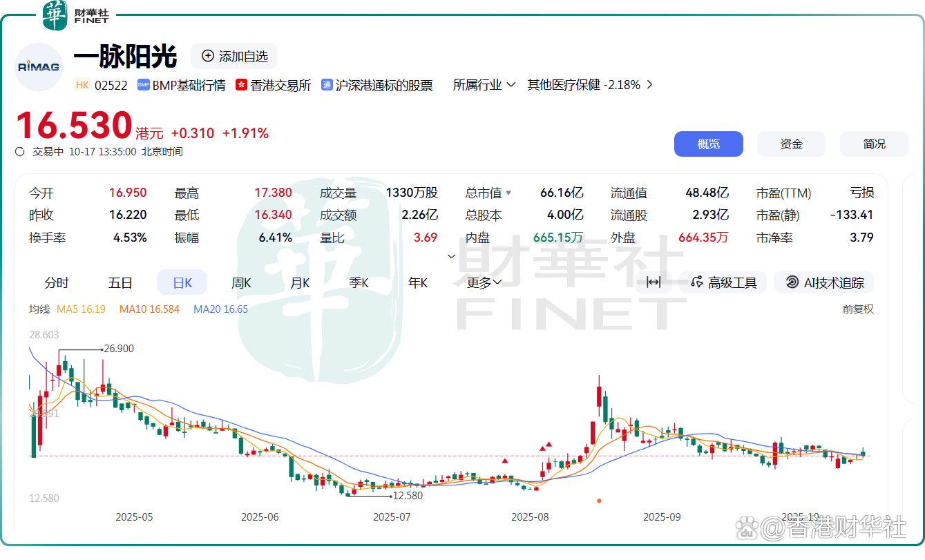
Task: Click the 添加自选 button
Action: click(x=234, y=57)
